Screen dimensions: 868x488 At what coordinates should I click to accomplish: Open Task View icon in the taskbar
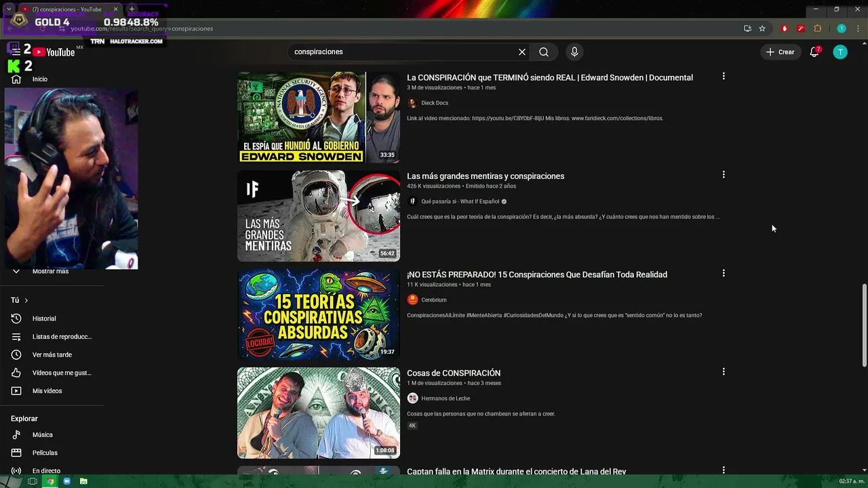click(x=32, y=481)
